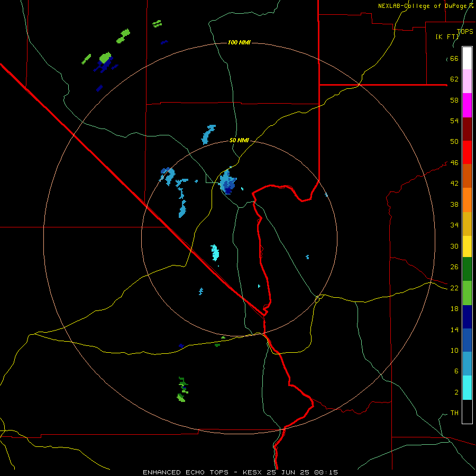Image resolution: width=476 pixels, height=476 pixels.
Task: Click the elongated light blue echo near 50 NMI label
Action: 208,134
